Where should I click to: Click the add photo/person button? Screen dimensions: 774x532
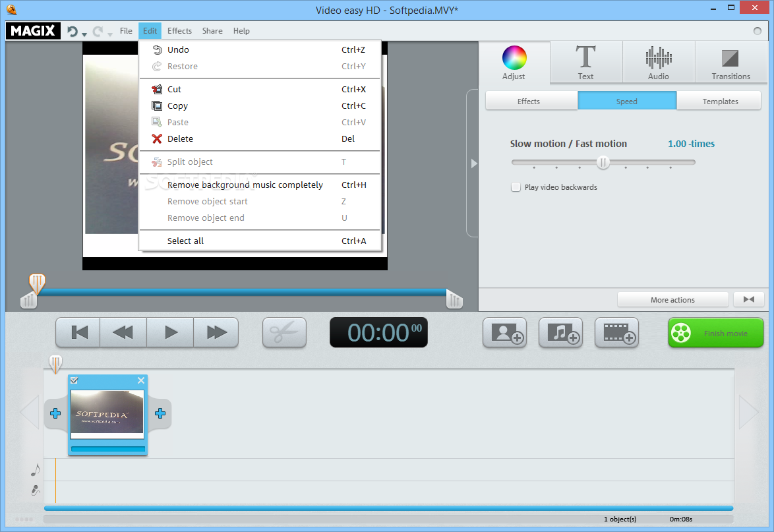coord(504,333)
